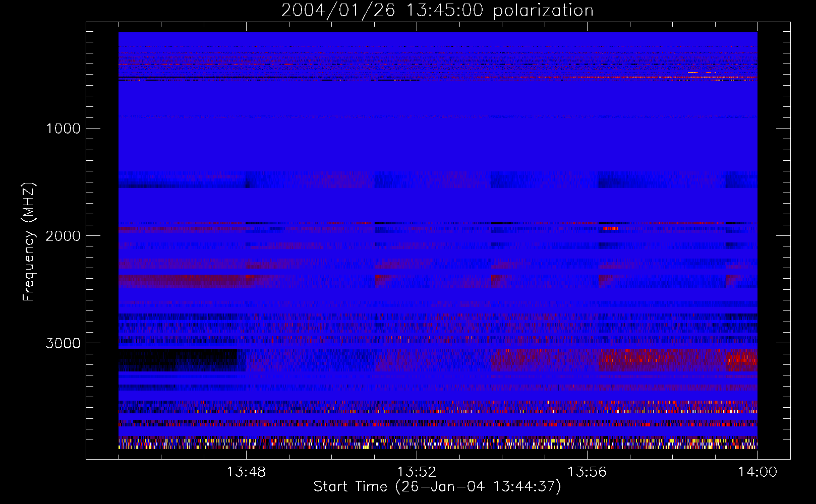816x504 pixels.
Task: Click the 2000 frequency tick label
Action: click(x=64, y=236)
